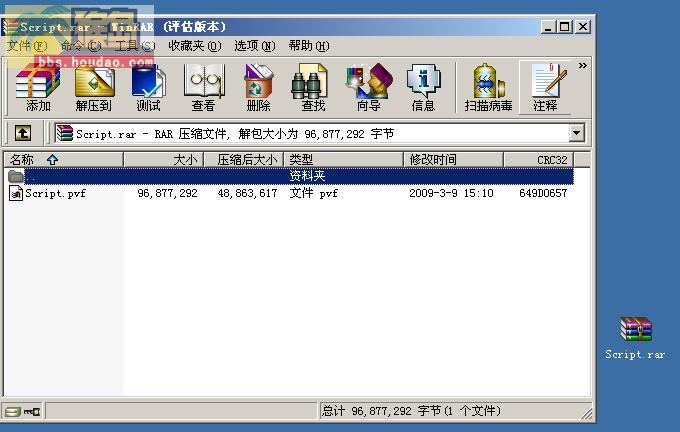
Task: Sort by the 压缩后大小 column header
Action: [x=243, y=160]
